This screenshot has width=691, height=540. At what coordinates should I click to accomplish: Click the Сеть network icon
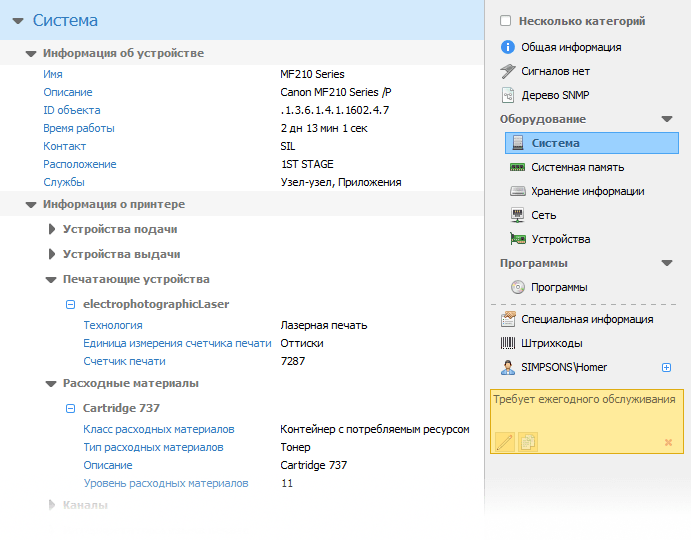coord(517,215)
